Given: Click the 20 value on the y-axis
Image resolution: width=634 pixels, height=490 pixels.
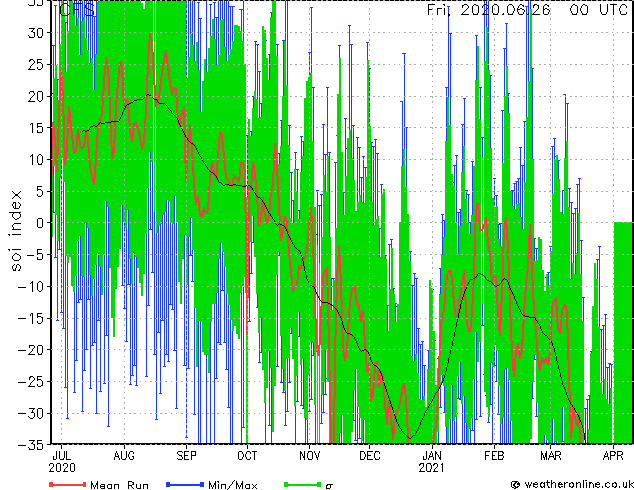Looking at the screenshot, I should click(35, 96).
